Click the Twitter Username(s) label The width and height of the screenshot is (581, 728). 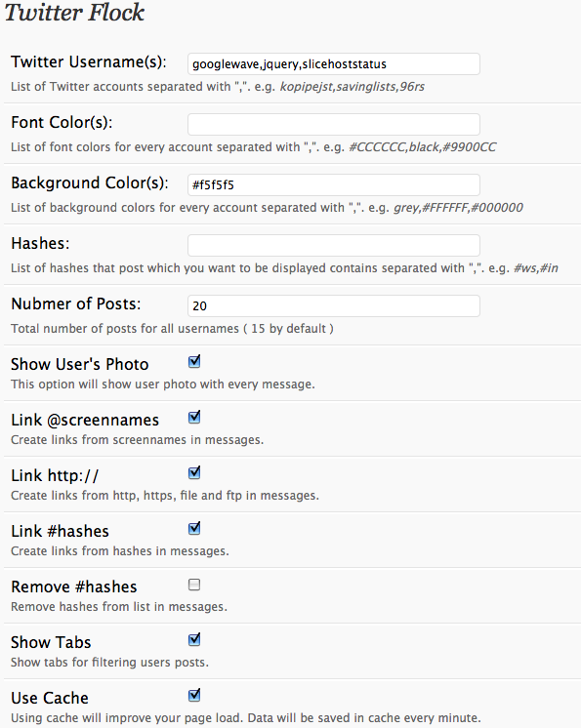(x=88, y=61)
